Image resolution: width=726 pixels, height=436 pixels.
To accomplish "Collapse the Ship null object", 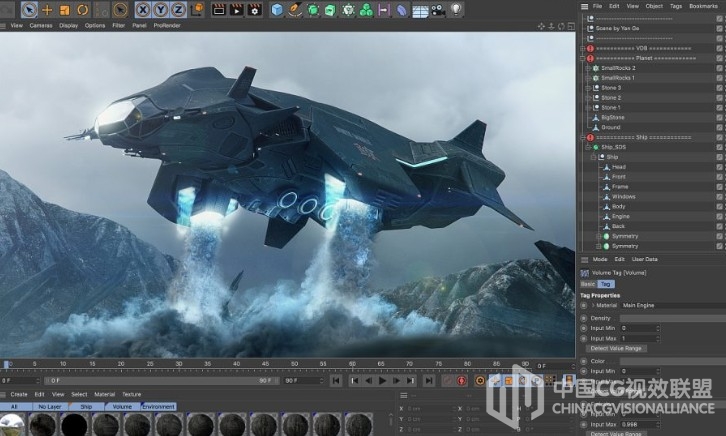I will tap(594, 157).
